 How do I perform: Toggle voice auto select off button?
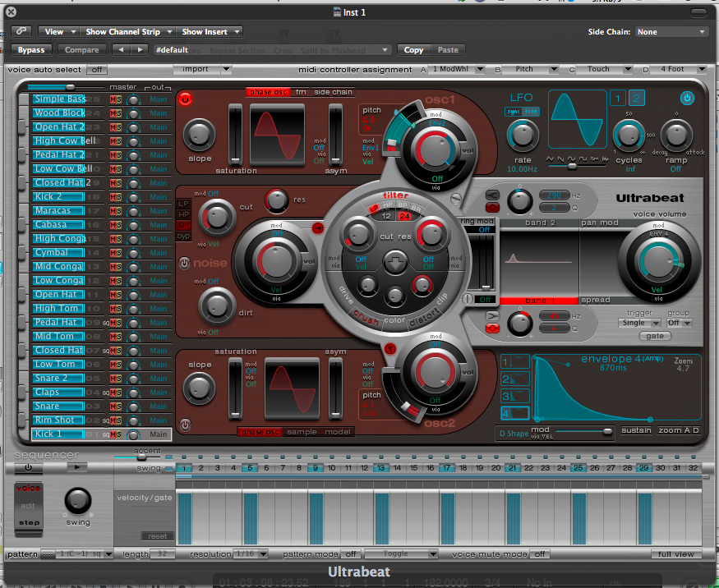pos(97,70)
